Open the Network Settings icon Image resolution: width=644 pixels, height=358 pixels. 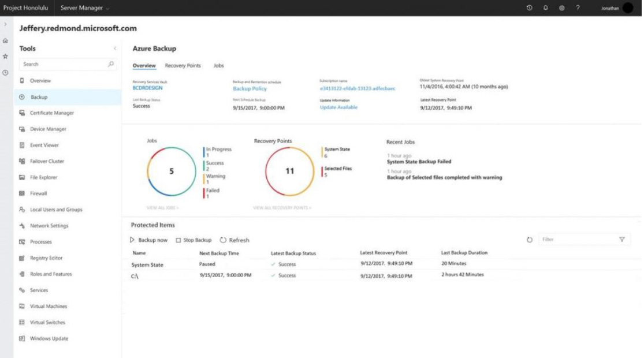pyautogui.click(x=22, y=225)
